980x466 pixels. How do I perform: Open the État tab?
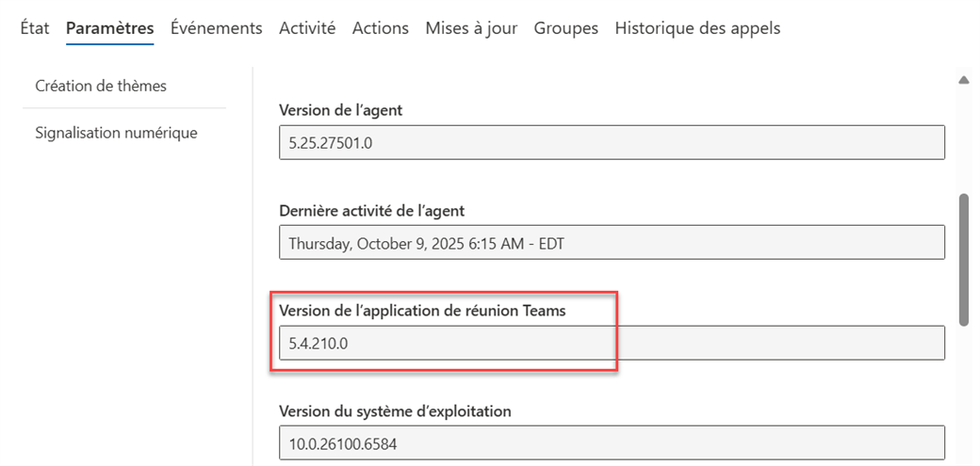[x=34, y=28]
